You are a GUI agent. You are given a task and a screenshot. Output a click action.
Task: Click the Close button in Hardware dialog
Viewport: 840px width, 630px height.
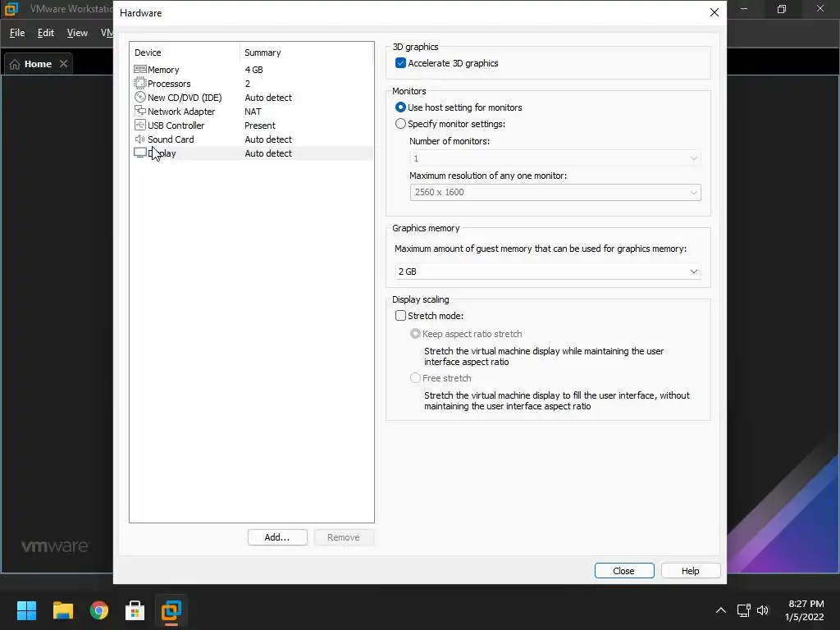pos(624,571)
